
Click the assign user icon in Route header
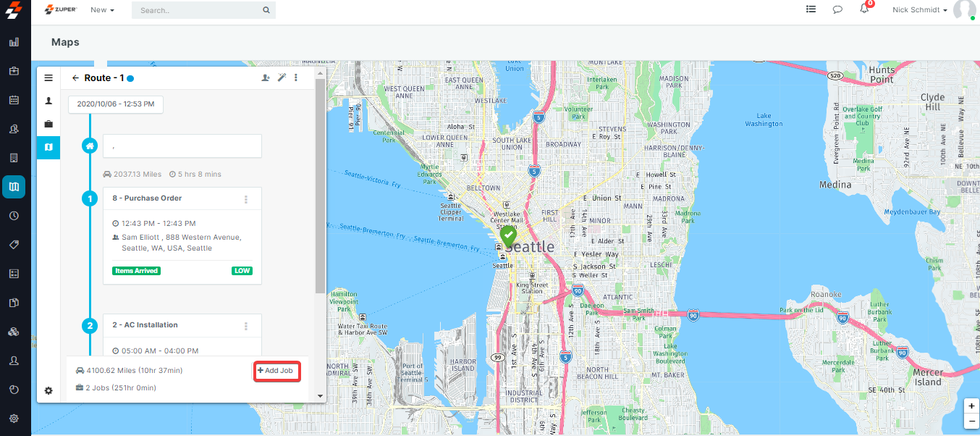pyautogui.click(x=266, y=77)
